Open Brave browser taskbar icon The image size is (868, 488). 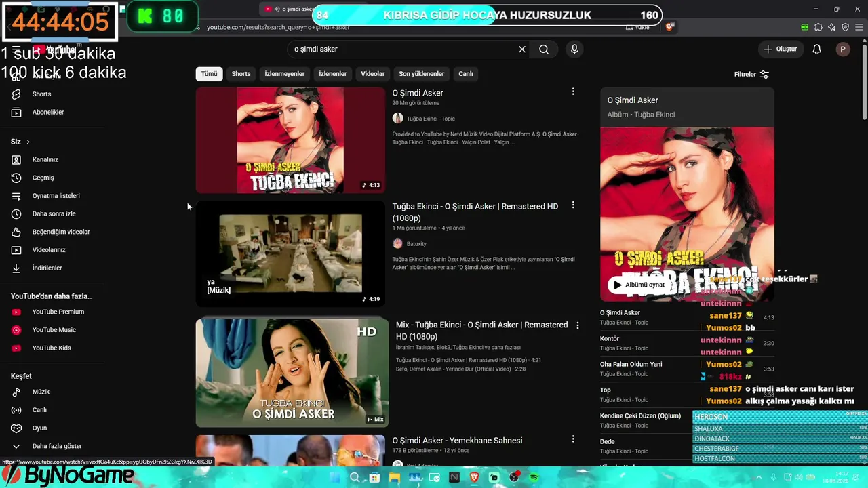(x=474, y=478)
